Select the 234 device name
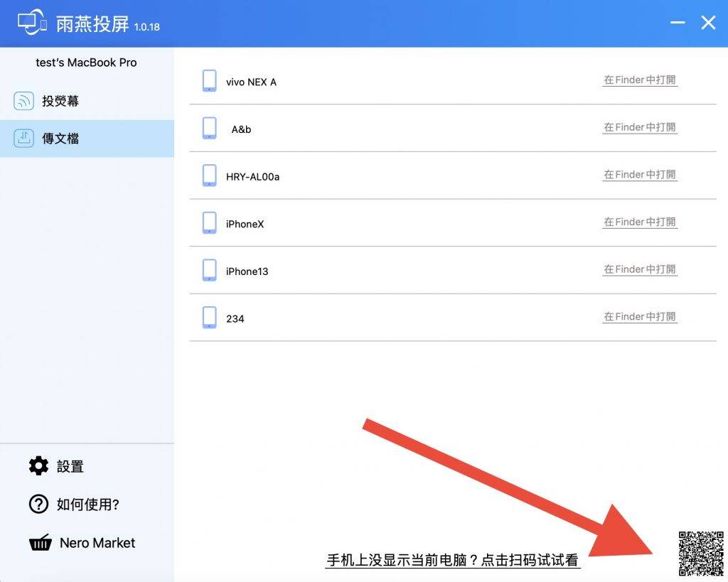Image resolution: width=728 pixels, height=582 pixels. coord(235,319)
